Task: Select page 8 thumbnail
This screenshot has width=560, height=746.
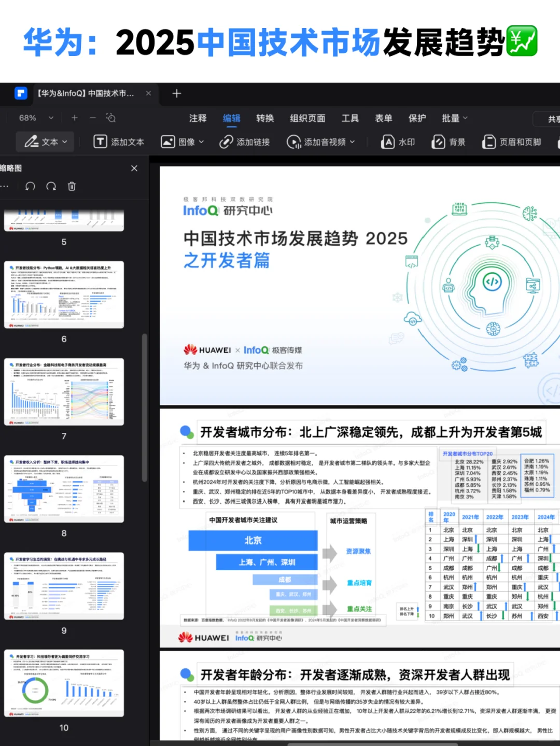Action: [x=64, y=489]
